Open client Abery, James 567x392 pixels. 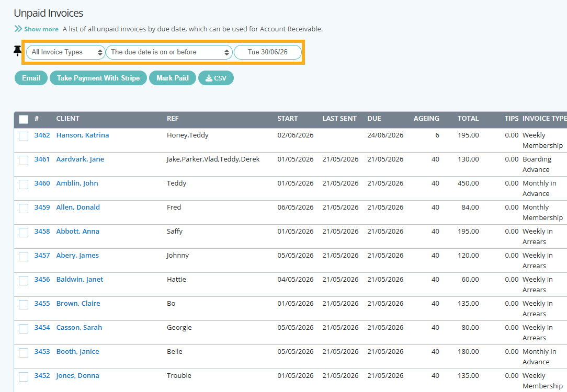(77, 255)
